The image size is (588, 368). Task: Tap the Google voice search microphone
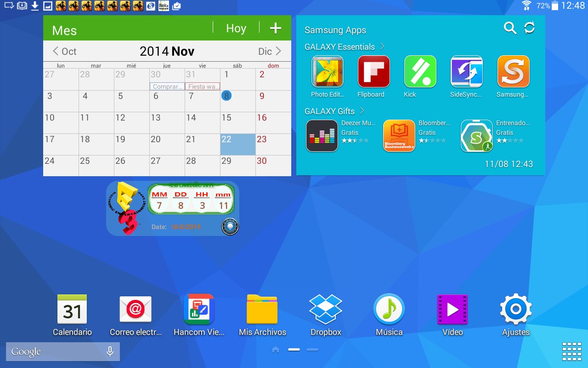(x=110, y=351)
